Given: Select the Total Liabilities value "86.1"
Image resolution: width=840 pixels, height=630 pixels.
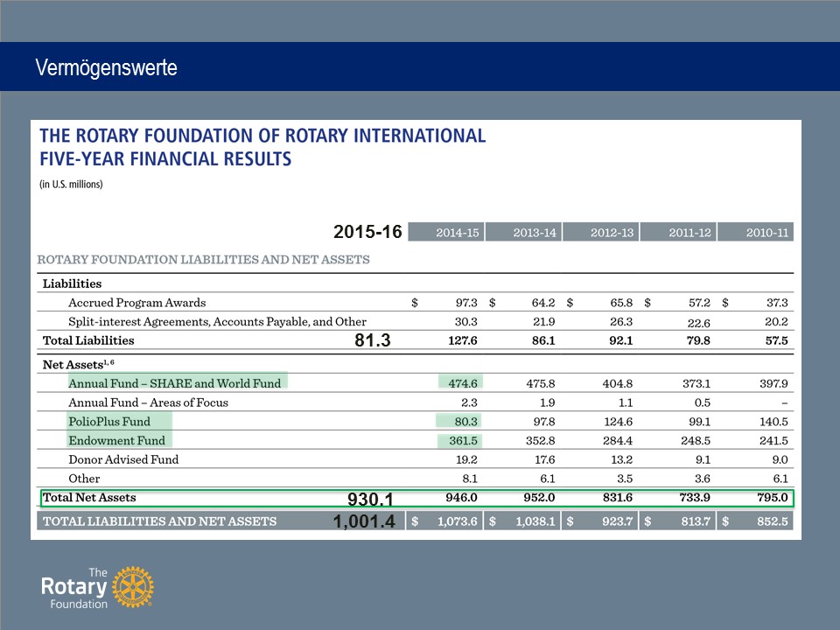Looking at the screenshot, I should point(543,340).
